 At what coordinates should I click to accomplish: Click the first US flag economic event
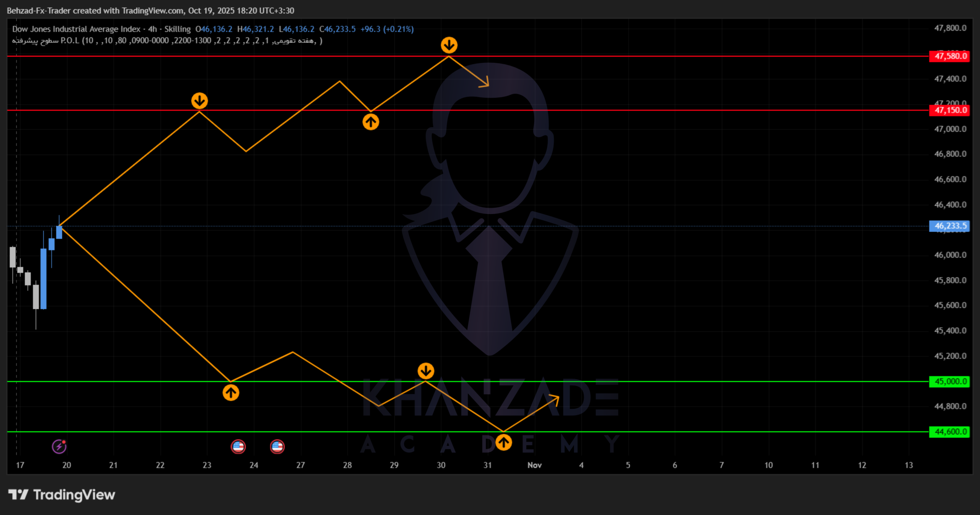238,446
